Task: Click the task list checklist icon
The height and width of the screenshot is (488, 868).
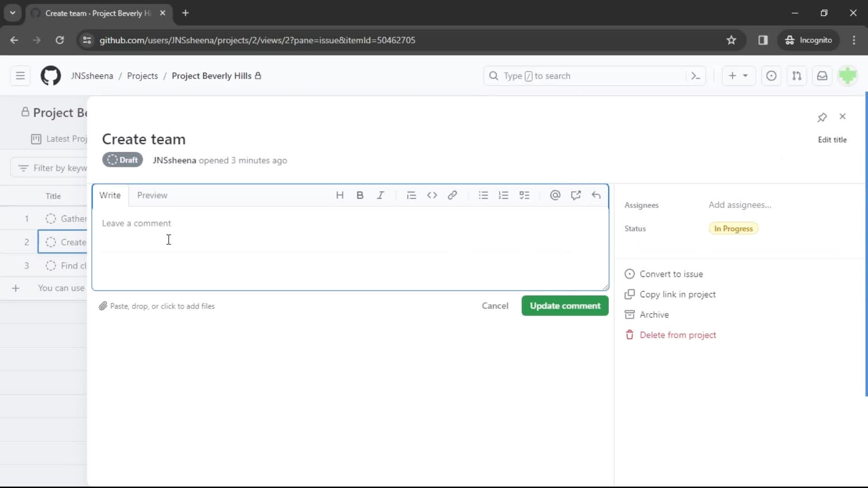Action: [x=524, y=195]
